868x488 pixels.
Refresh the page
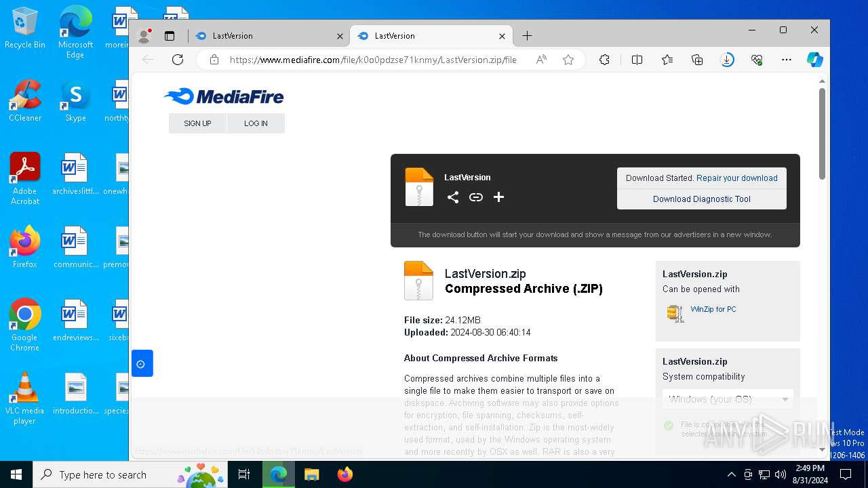(178, 60)
